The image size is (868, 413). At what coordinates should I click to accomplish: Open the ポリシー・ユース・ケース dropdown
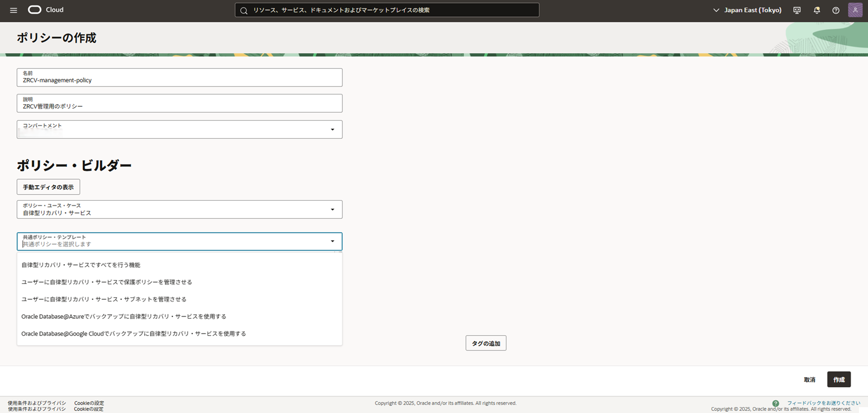point(332,209)
